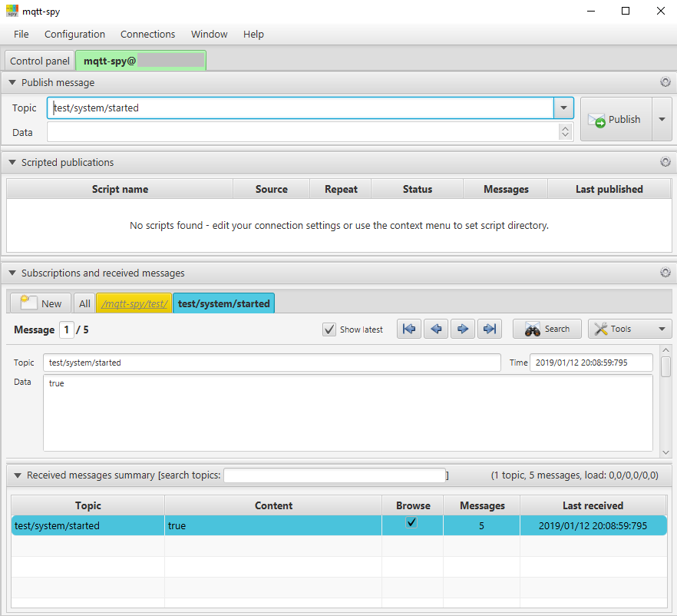
Task: Open the Tools dropdown menu
Action: [630, 330]
